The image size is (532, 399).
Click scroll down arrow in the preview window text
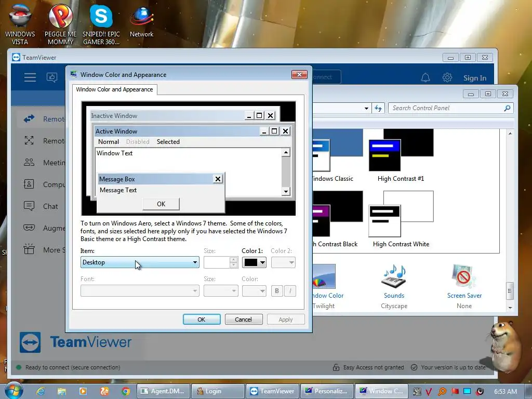click(x=286, y=192)
